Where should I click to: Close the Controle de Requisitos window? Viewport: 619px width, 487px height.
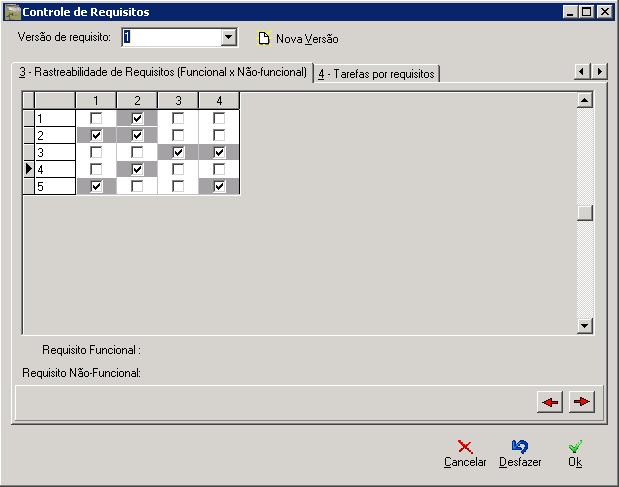[604, 12]
